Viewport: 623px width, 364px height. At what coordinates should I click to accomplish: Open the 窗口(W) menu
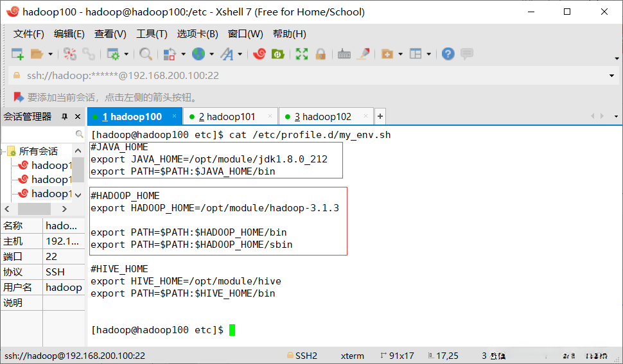coord(245,34)
